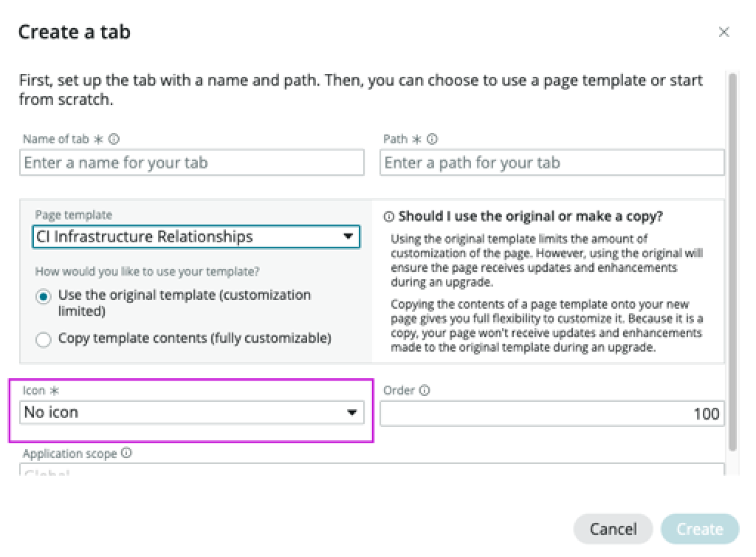Click the caret icon on the Icon selector
Viewport: 756px width, 557px height.
(x=352, y=412)
